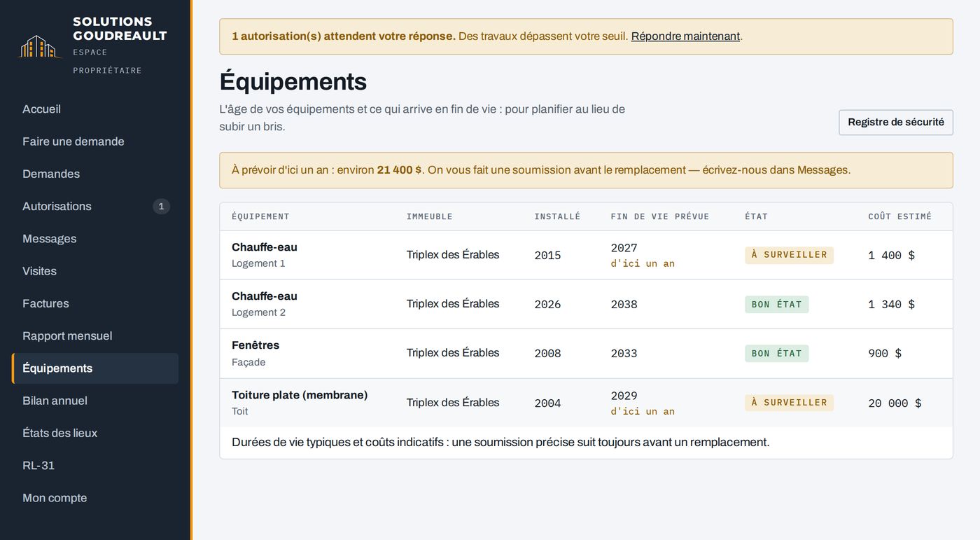Click the À surveiller badge for Toiture plate
Image resolution: width=980 pixels, height=540 pixels.
click(x=789, y=403)
